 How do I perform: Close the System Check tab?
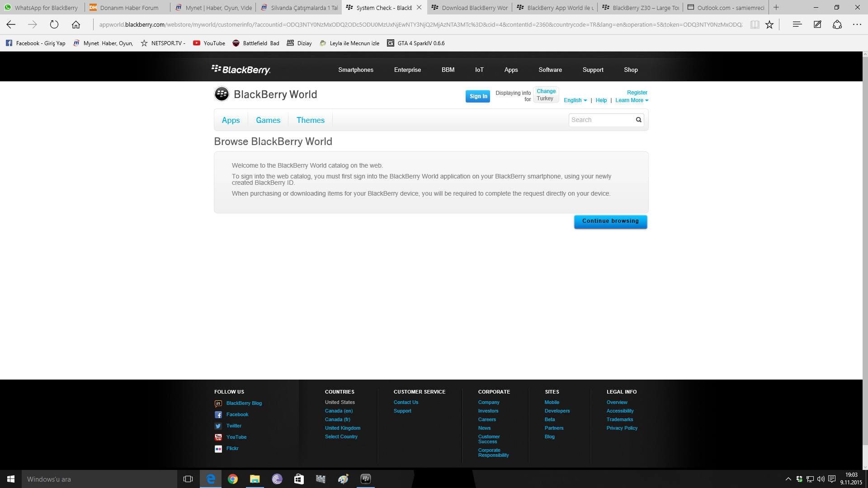tap(419, 7)
